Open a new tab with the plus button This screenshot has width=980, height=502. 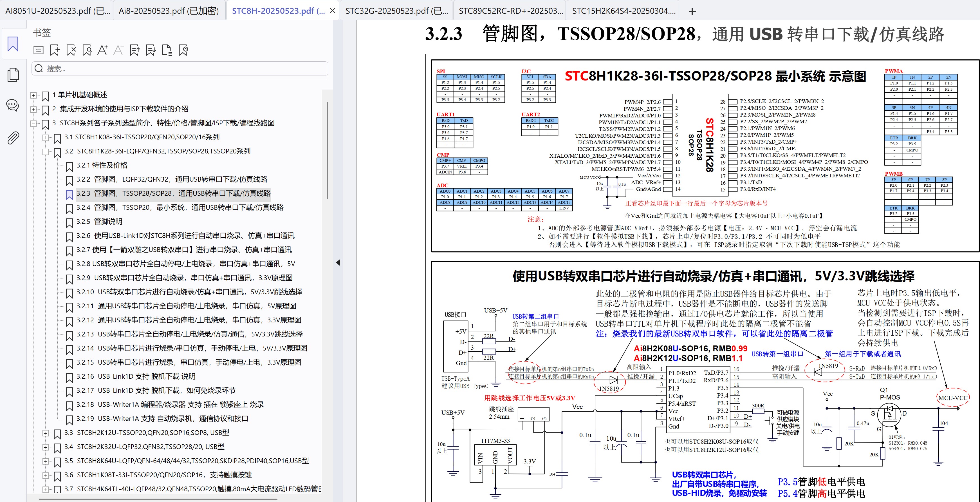click(x=692, y=12)
